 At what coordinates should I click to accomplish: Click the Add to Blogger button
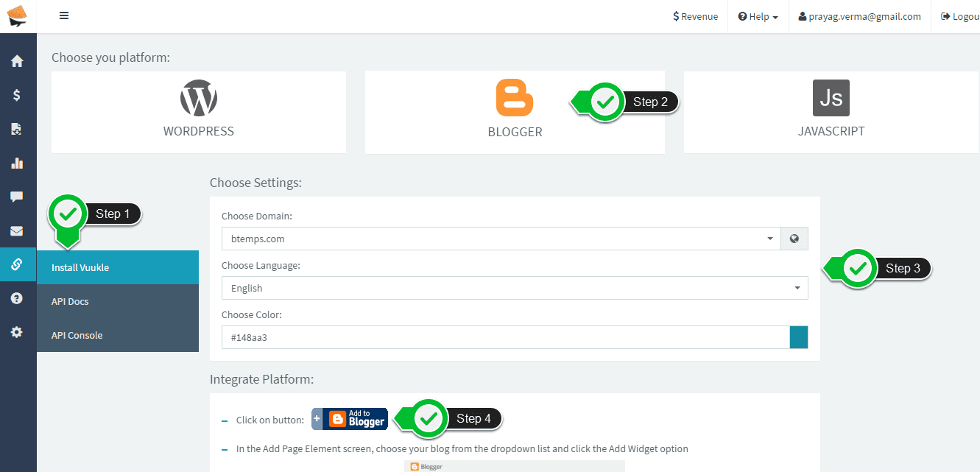click(x=350, y=419)
